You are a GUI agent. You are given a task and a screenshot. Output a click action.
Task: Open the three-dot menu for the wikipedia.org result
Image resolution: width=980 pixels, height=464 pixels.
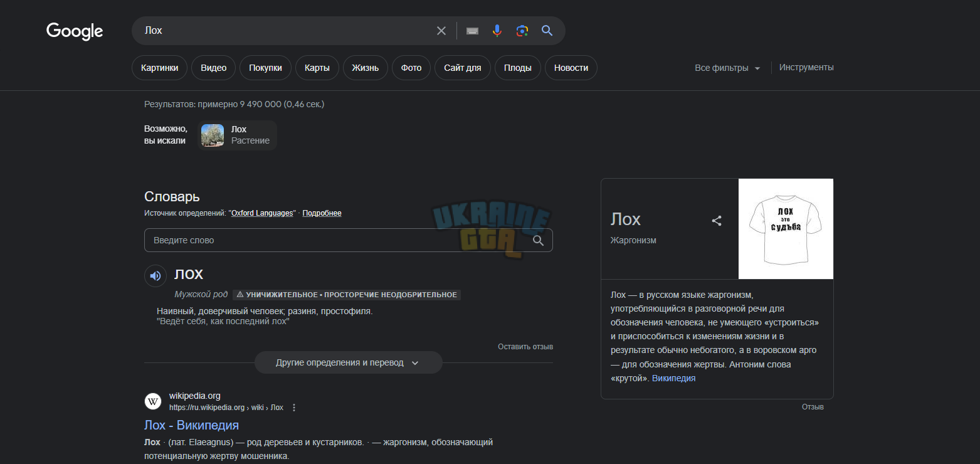click(294, 408)
